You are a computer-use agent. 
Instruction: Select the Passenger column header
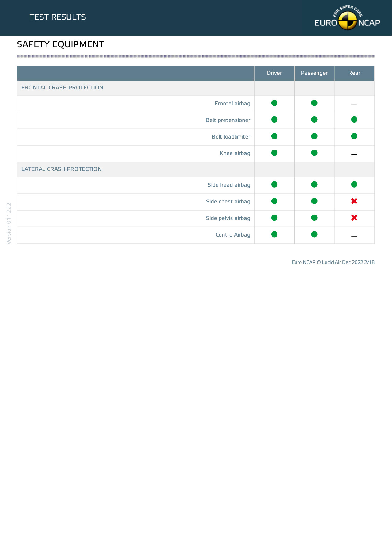pos(314,73)
